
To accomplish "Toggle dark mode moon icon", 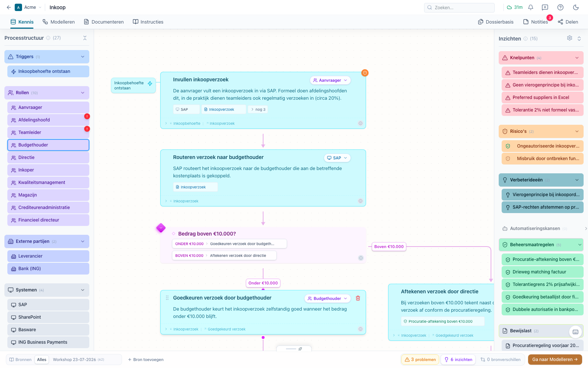I will (576, 7).
